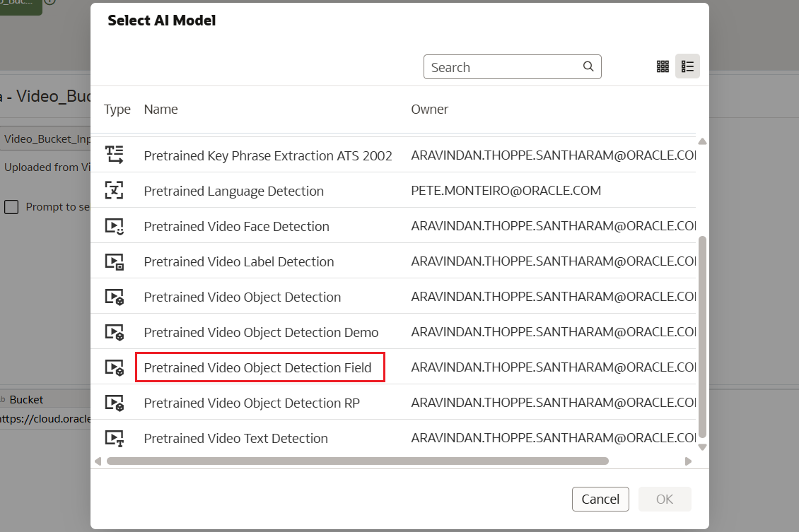799x532 pixels.
Task: Click inside the Search field
Action: tap(502, 66)
